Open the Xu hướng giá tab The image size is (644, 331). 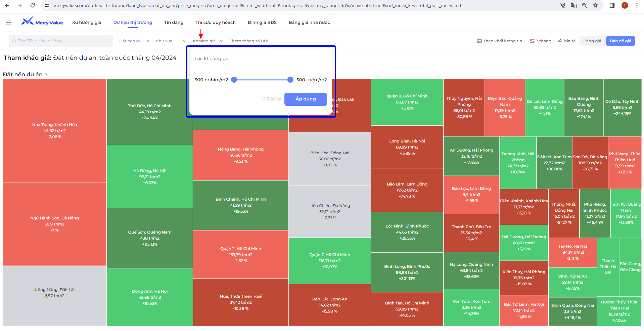(x=87, y=23)
